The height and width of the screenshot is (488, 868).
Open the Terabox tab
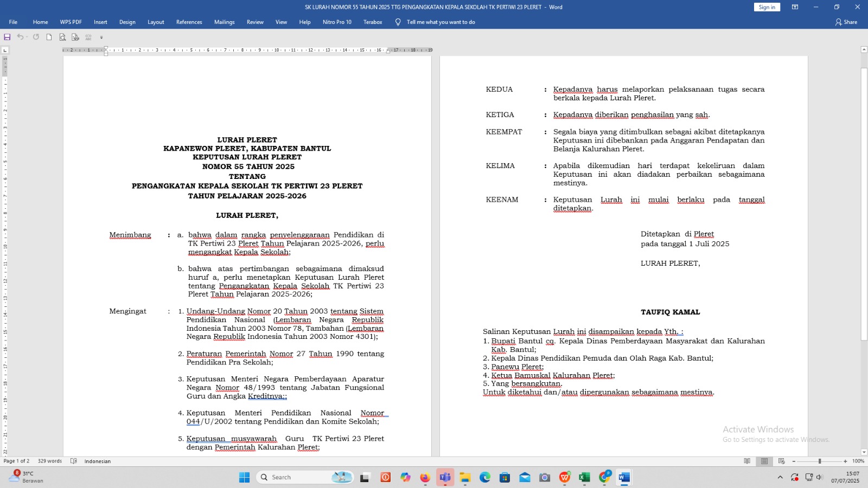tap(373, 22)
